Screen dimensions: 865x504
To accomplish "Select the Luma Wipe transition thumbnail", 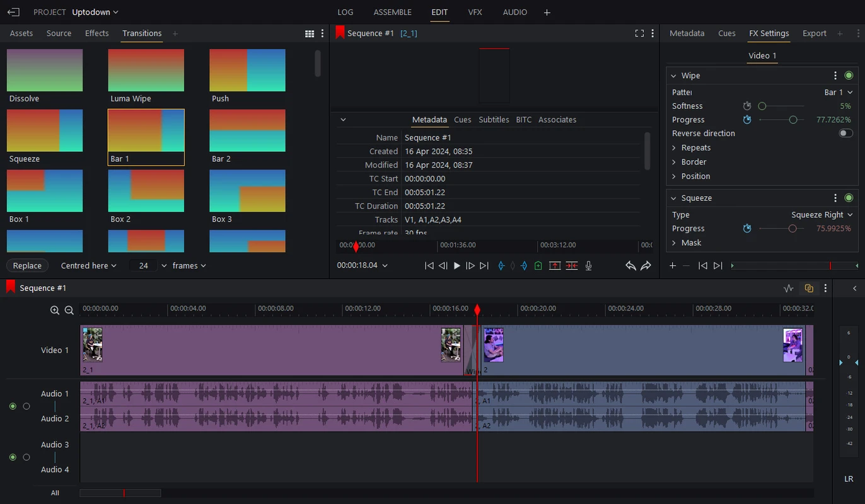I will [x=146, y=71].
